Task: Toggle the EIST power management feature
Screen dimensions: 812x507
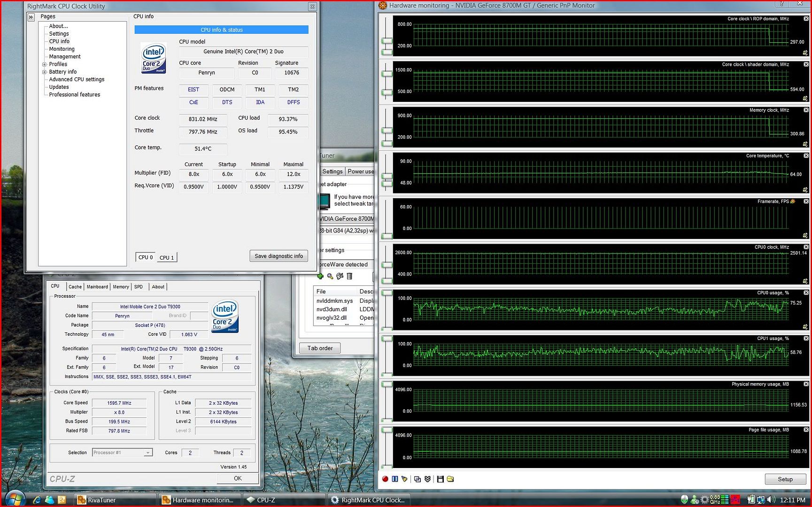Action: pyautogui.click(x=193, y=90)
